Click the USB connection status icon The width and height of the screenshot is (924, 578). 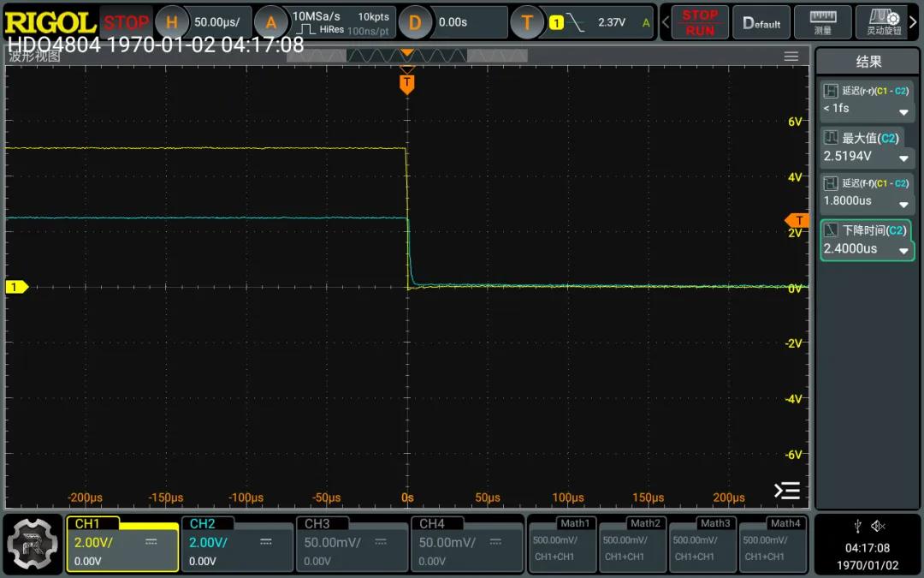857,526
